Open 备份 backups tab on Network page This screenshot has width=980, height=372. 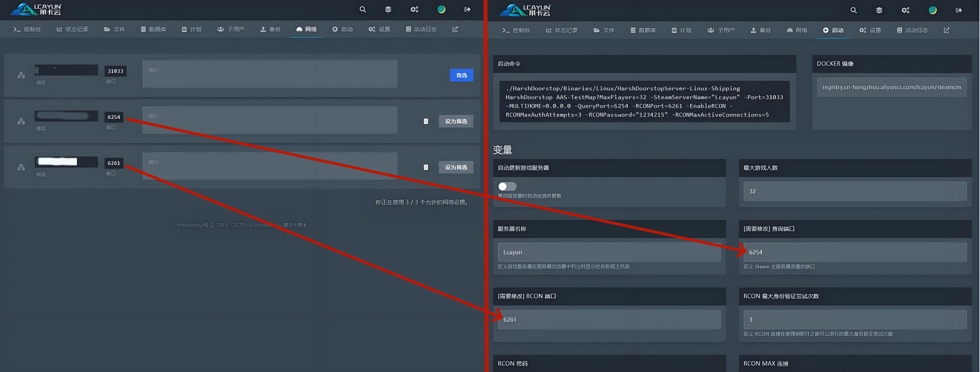tap(270, 29)
